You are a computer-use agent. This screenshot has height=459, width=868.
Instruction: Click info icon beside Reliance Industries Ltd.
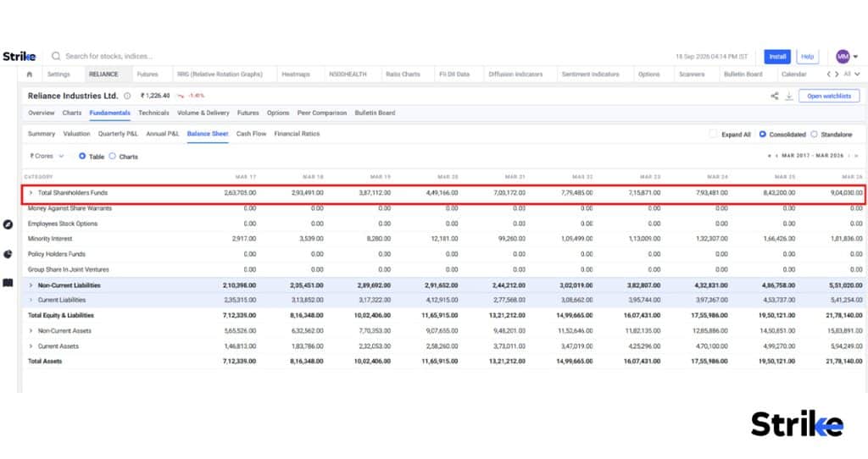click(127, 96)
